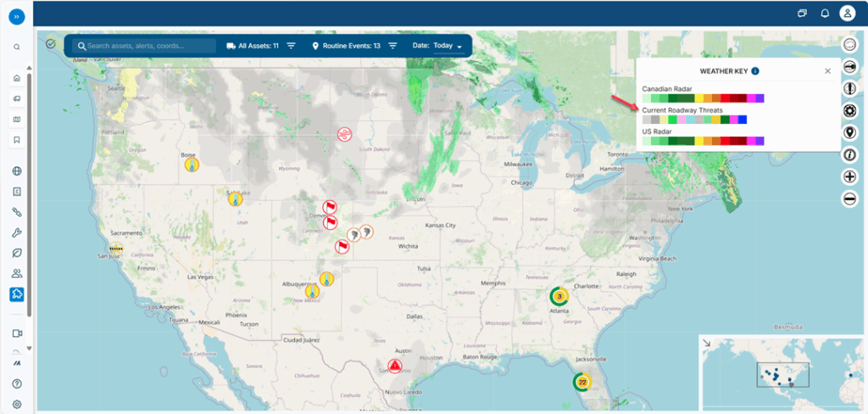
Task: Select the thermometer marker beside Albuquerque label
Action: point(312,292)
